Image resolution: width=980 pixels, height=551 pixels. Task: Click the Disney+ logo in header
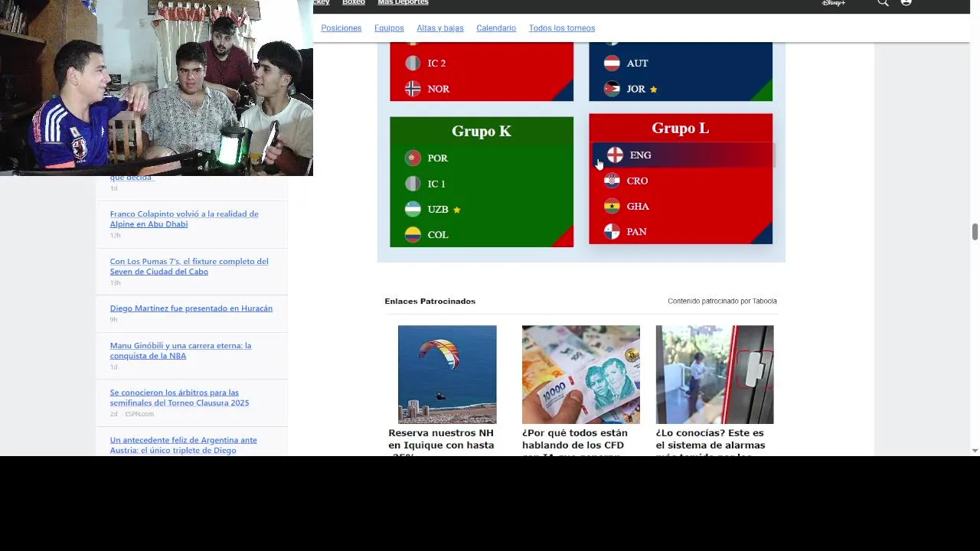point(834,3)
